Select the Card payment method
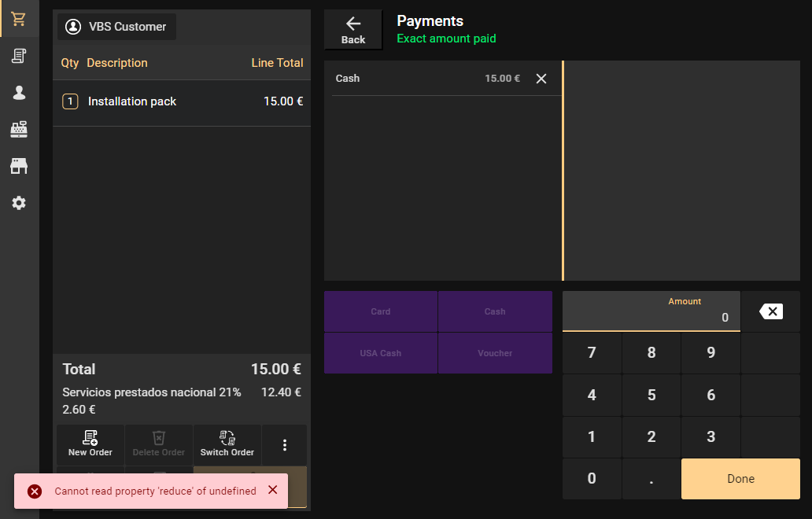The image size is (812, 519). (381, 311)
